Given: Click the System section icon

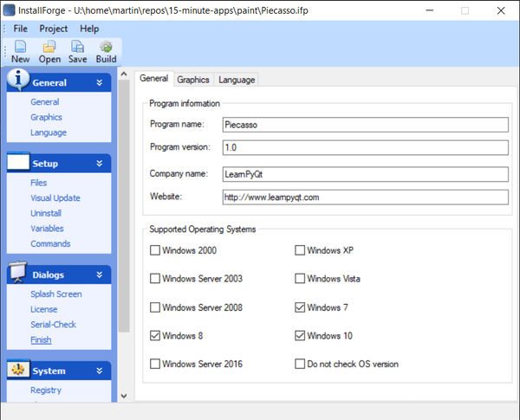Looking at the screenshot, I should click(x=18, y=370).
